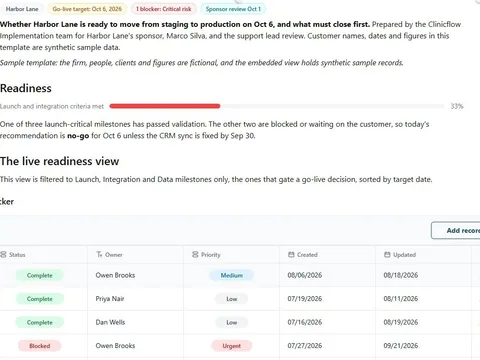
Task: Click the Readiness heading
Action: [26, 88]
